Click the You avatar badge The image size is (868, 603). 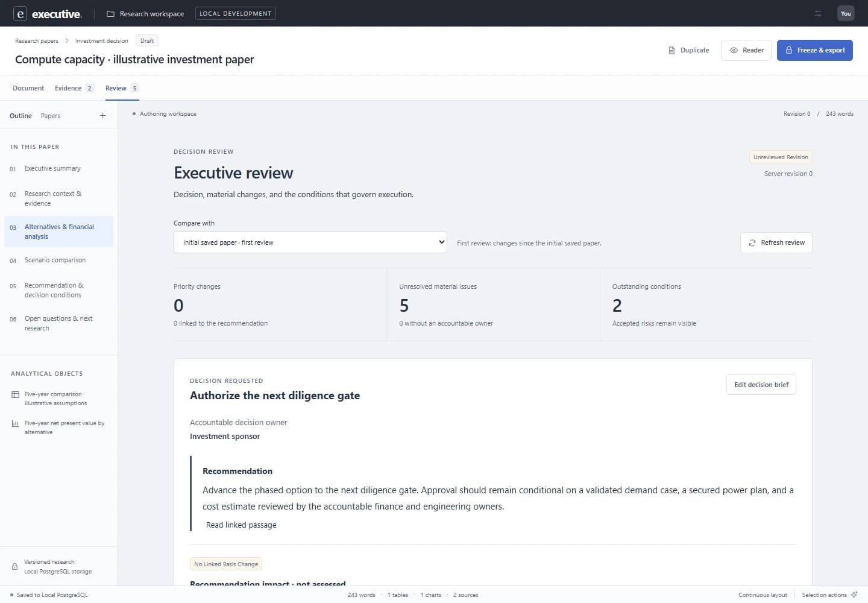point(846,13)
